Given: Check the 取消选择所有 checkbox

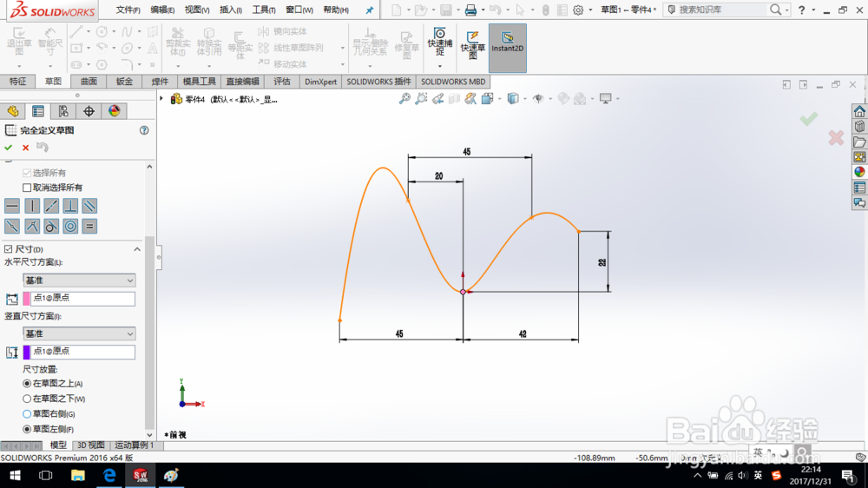Looking at the screenshot, I should pyautogui.click(x=27, y=188).
